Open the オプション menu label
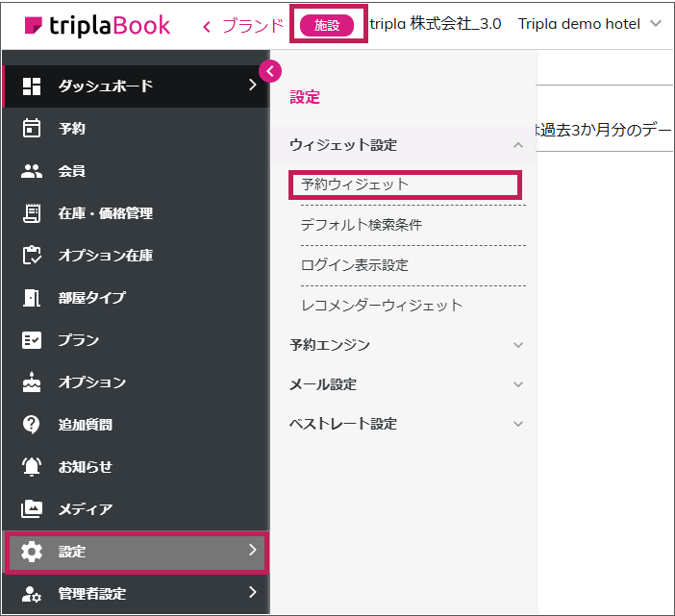Image resolution: width=675 pixels, height=616 pixels. pyautogui.click(x=92, y=382)
